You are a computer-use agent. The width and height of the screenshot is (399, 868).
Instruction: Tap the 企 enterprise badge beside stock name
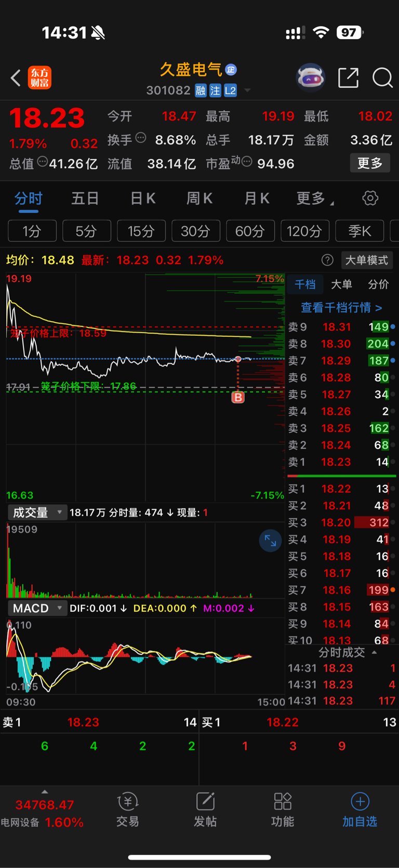231,70
